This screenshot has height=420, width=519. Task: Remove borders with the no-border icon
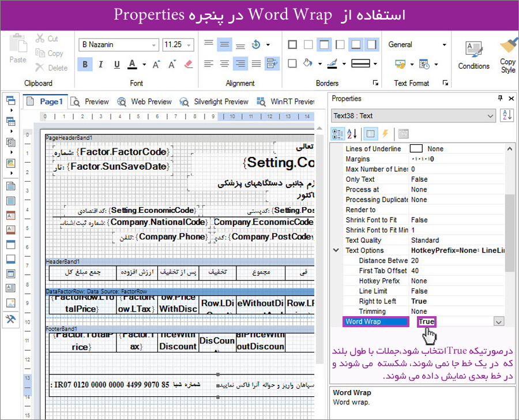(308, 44)
